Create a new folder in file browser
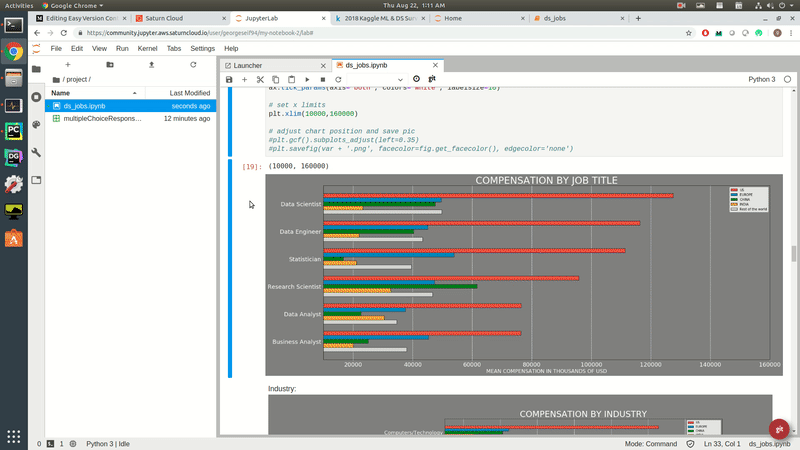This screenshot has width=800, height=450. click(x=110, y=65)
